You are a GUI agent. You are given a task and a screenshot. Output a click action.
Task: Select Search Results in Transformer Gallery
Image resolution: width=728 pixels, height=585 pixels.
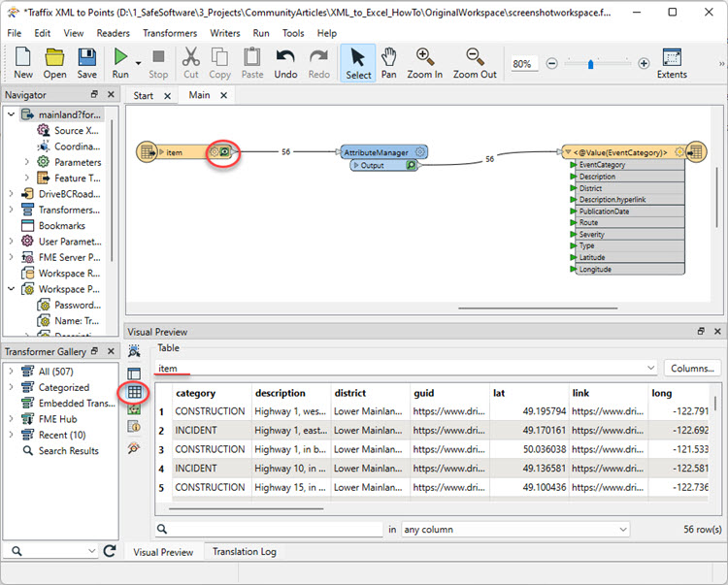(68, 450)
